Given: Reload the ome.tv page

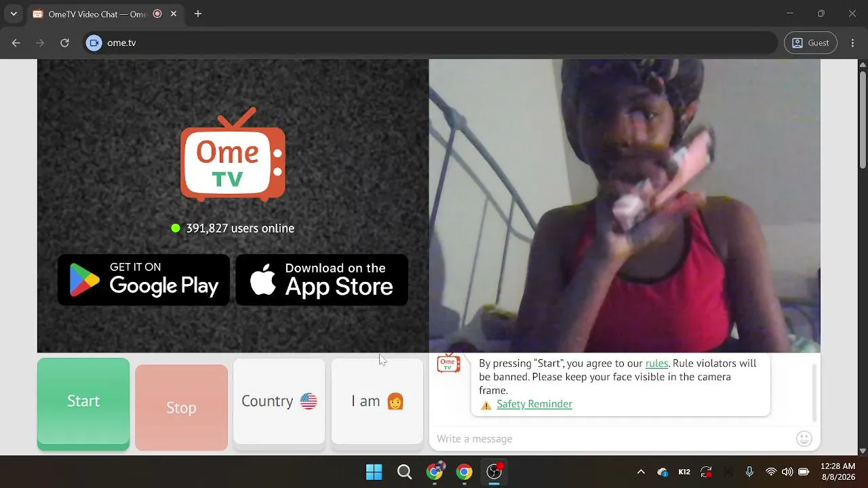Looking at the screenshot, I should (x=64, y=43).
